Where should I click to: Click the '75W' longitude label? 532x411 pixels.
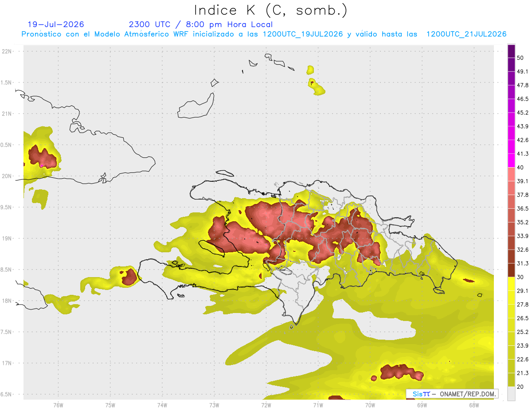110,405
